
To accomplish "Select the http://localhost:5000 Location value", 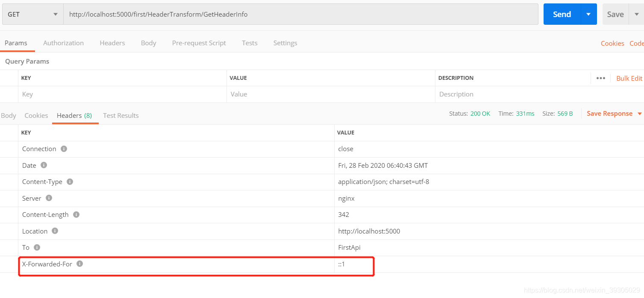I will pyautogui.click(x=369, y=231).
